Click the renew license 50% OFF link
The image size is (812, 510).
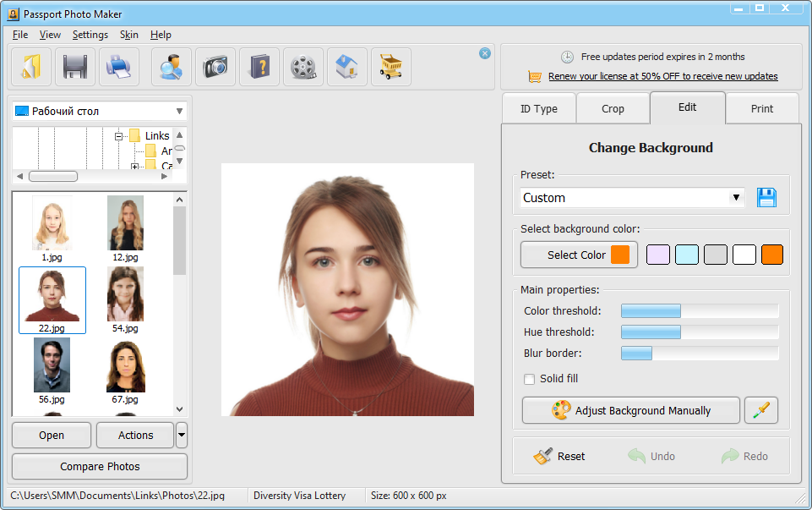(662, 76)
